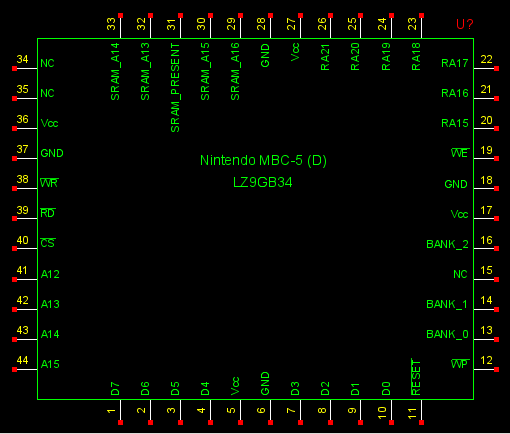
Task: Click the red endpoint of pin 6
Action: pos(270,423)
